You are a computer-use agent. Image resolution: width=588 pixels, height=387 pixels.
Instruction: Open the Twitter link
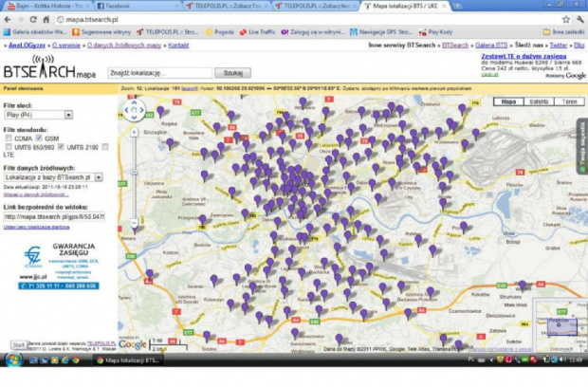(559, 45)
